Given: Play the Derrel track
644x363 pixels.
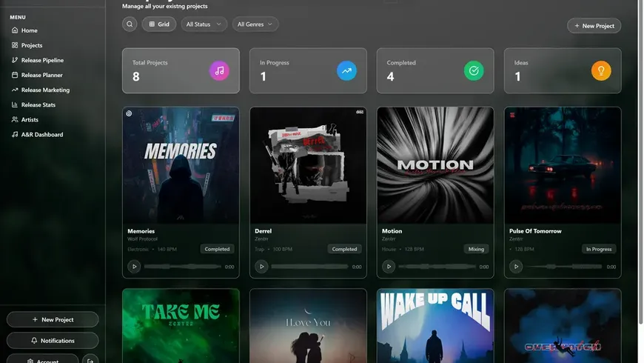Looking at the screenshot, I should 261,267.
